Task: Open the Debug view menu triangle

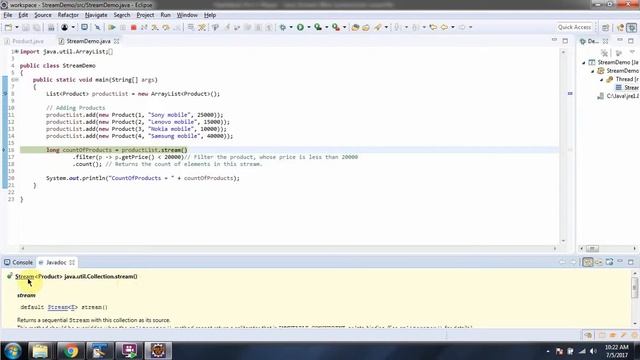Action: click(632, 52)
